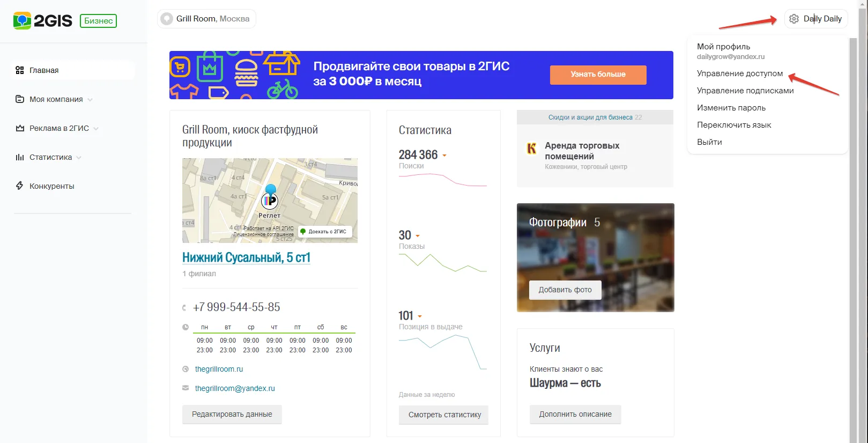This screenshot has width=868, height=443.
Task: Click the settings gear icon by Daily Daily
Action: point(794,19)
